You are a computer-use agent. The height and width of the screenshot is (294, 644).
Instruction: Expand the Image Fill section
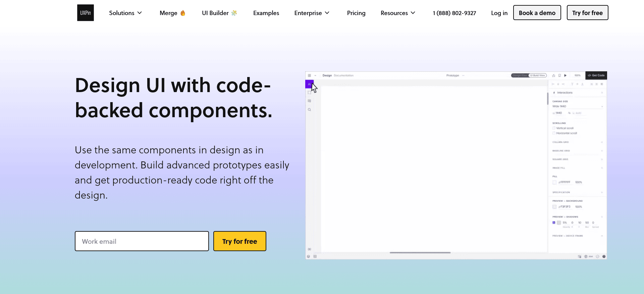pos(578,168)
